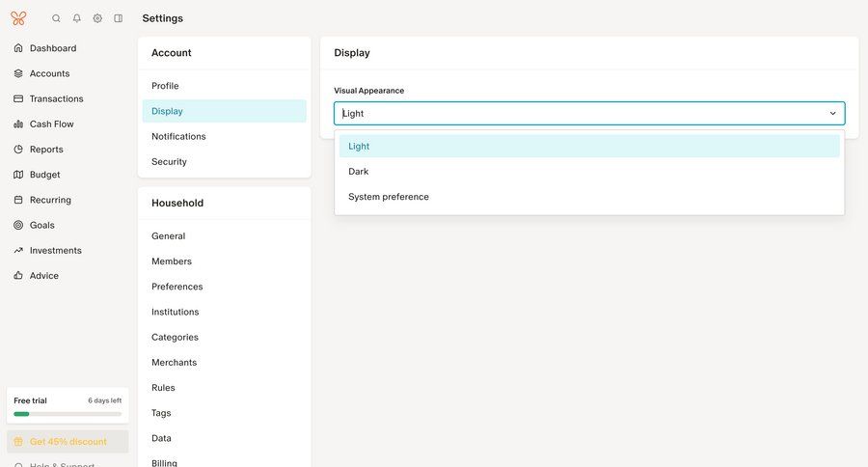Open Budget page label
The width and height of the screenshot is (868, 467).
(44, 175)
